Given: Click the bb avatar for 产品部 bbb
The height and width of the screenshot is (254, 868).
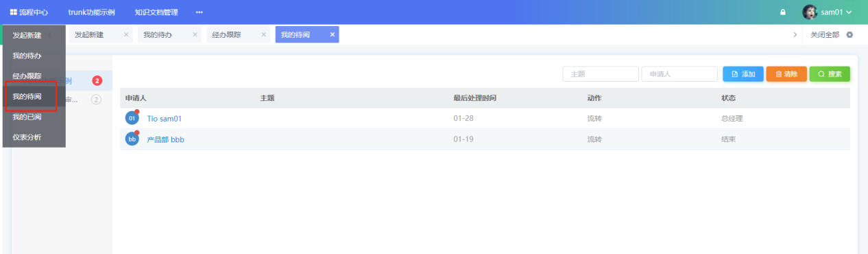Looking at the screenshot, I should pos(132,139).
